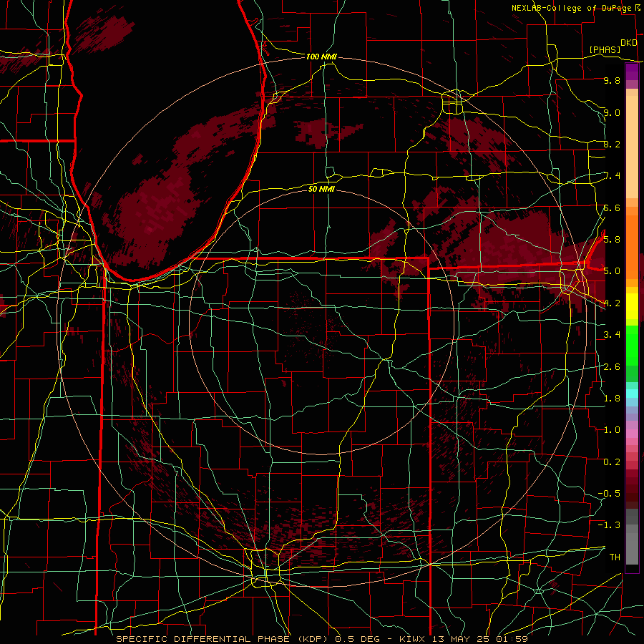The width and height of the screenshot is (644, 644).
Task: Click the cyan segment of the color scale
Action: [632, 394]
